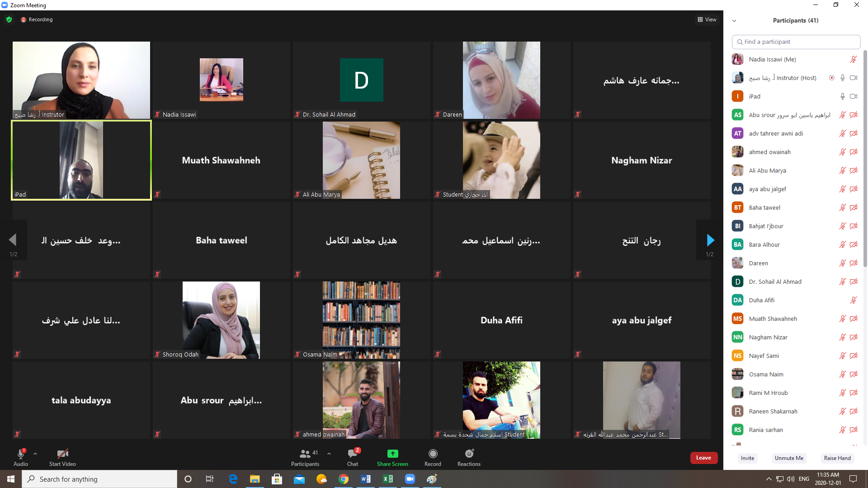
Task: Open audio options arrow next to Audio
Action: [35, 454]
